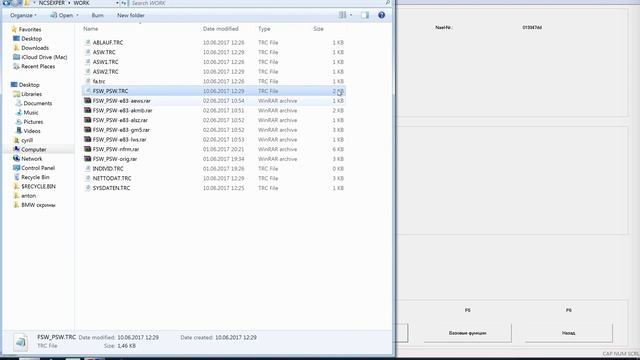This screenshot has width=640, height=360.
Task: Select the INDIVID.TRC file icon
Action: point(87,169)
